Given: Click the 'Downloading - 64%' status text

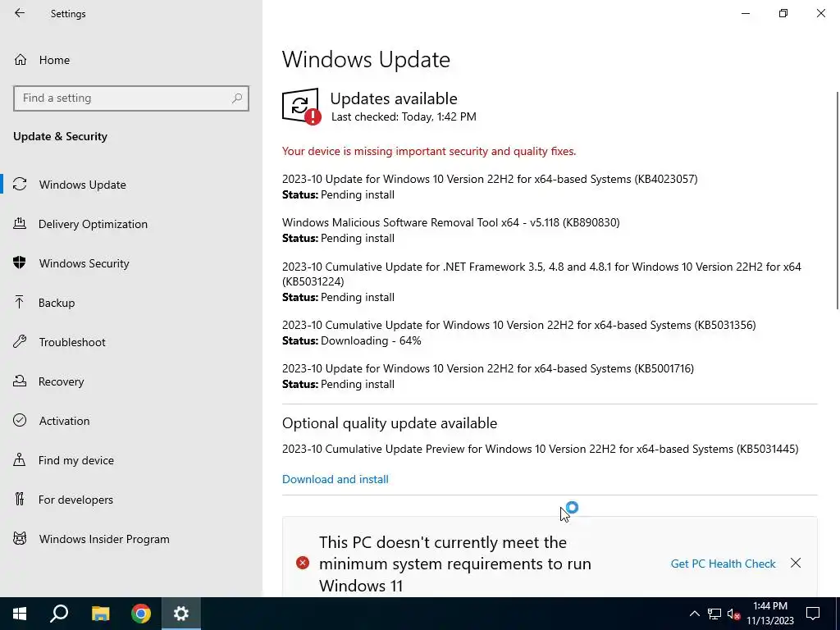Looking at the screenshot, I should [371, 340].
